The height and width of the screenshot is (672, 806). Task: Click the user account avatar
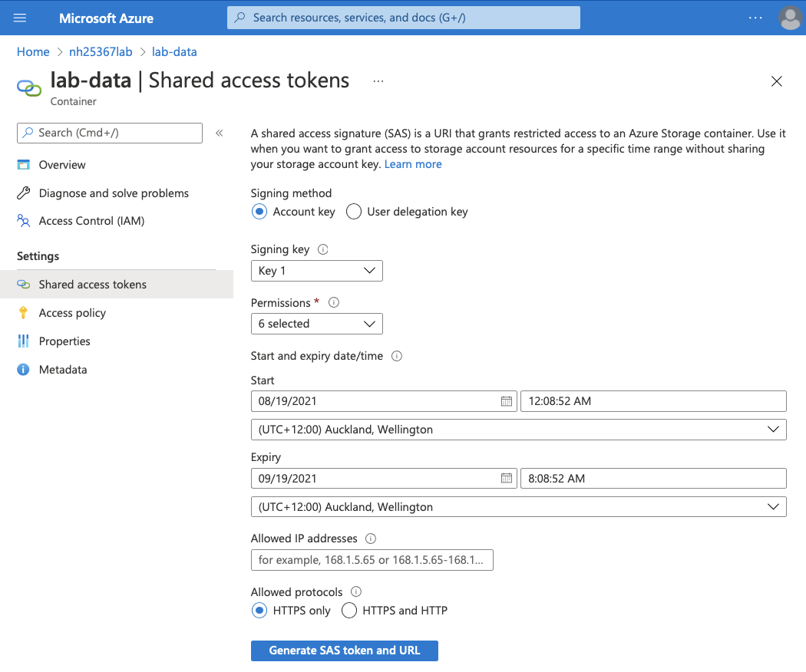[x=790, y=18]
